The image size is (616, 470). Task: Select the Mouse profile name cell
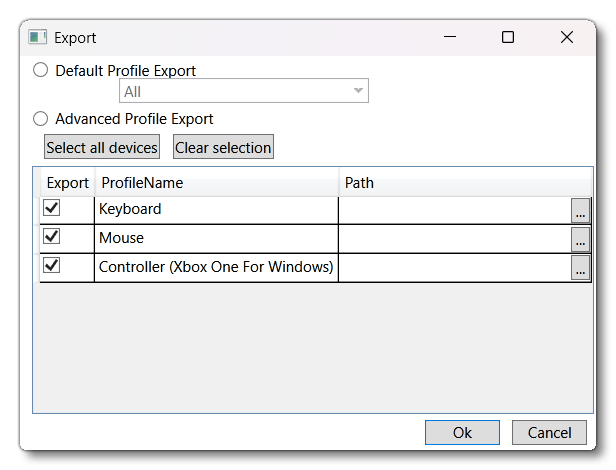point(216,239)
